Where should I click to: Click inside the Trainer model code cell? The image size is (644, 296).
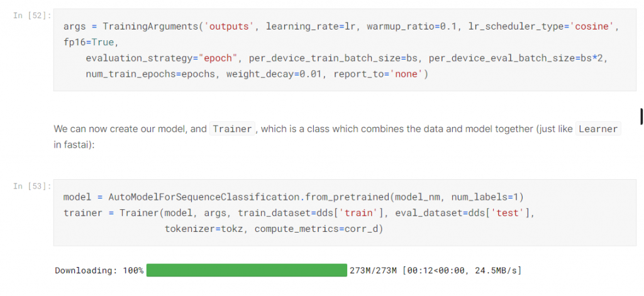(x=345, y=212)
